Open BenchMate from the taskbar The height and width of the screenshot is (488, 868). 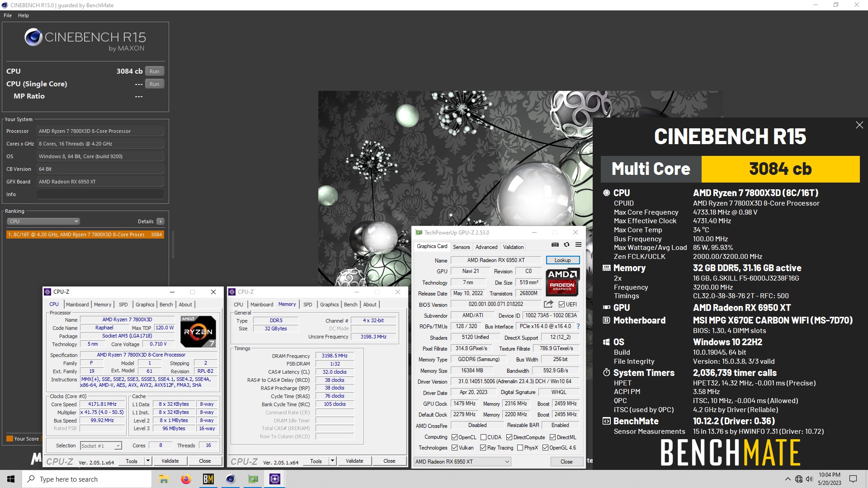pyautogui.click(x=208, y=479)
